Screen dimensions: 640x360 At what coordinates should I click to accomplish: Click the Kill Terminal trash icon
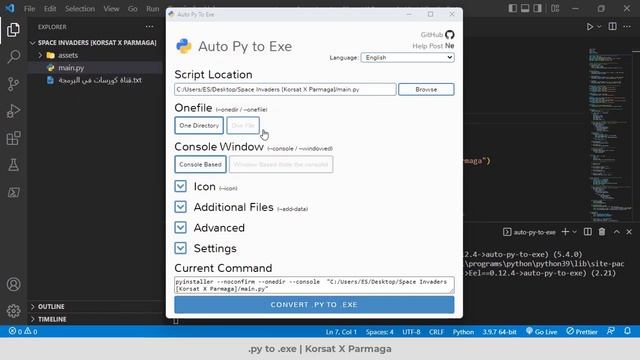tap(602, 232)
